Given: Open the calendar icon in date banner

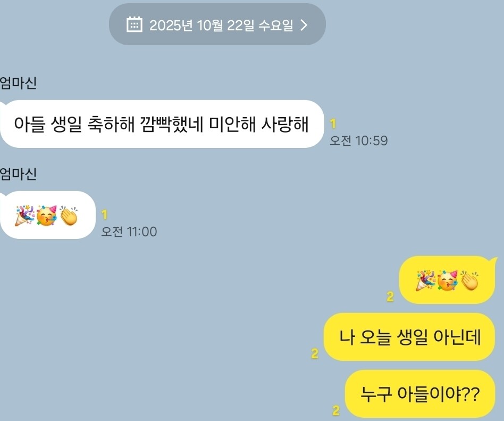Looking at the screenshot, I should (135, 24).
